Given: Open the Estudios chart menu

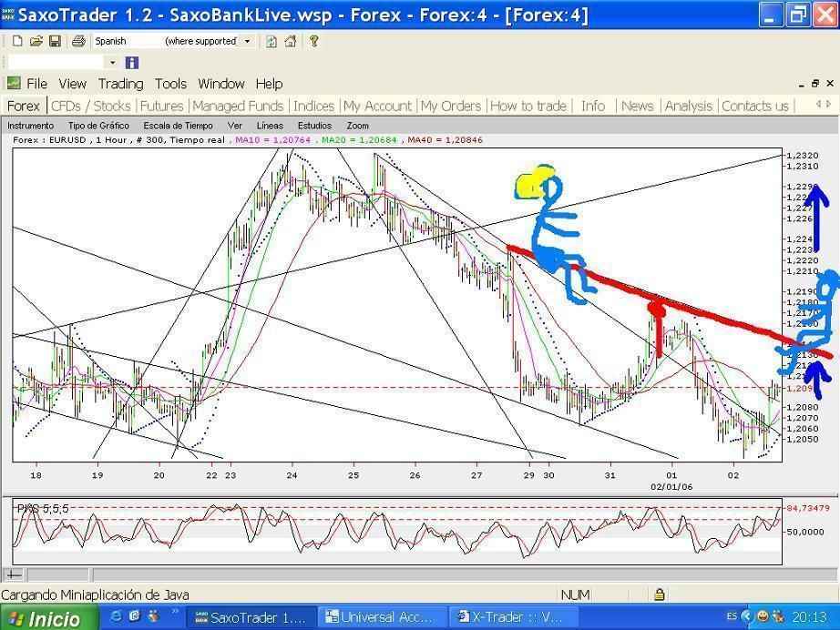Looking at the screenshot, I should click(x=314, y=126).
